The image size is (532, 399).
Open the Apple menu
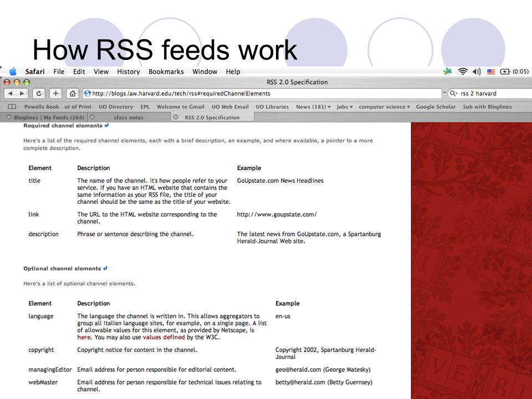tap(13, 71)
